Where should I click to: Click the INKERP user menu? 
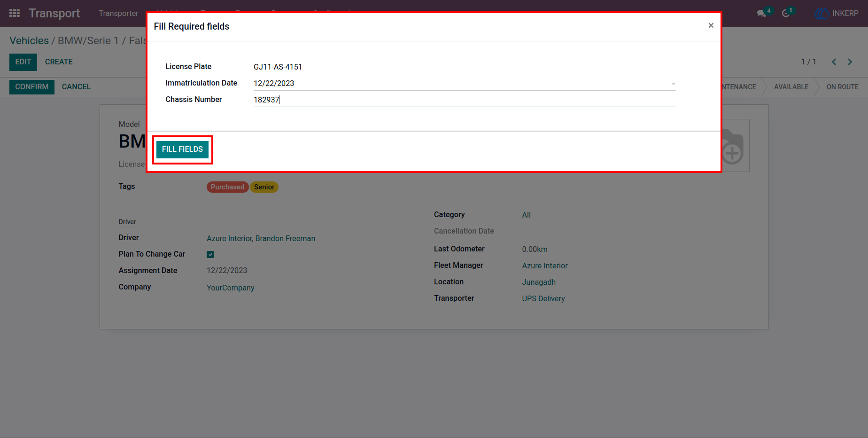tap(837, 14)
